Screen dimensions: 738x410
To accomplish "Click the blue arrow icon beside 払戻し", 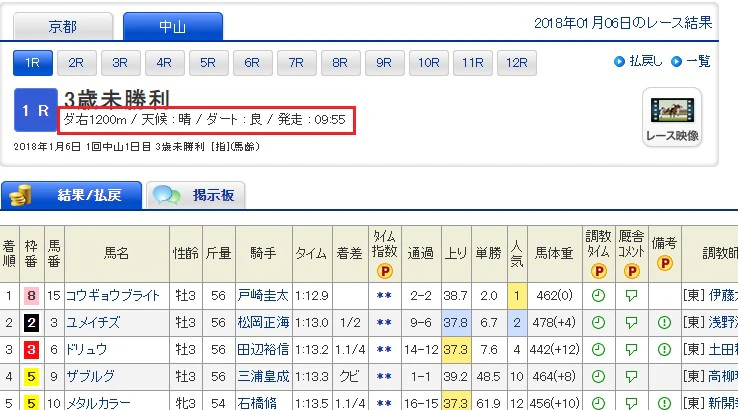I will coord(619,62).
